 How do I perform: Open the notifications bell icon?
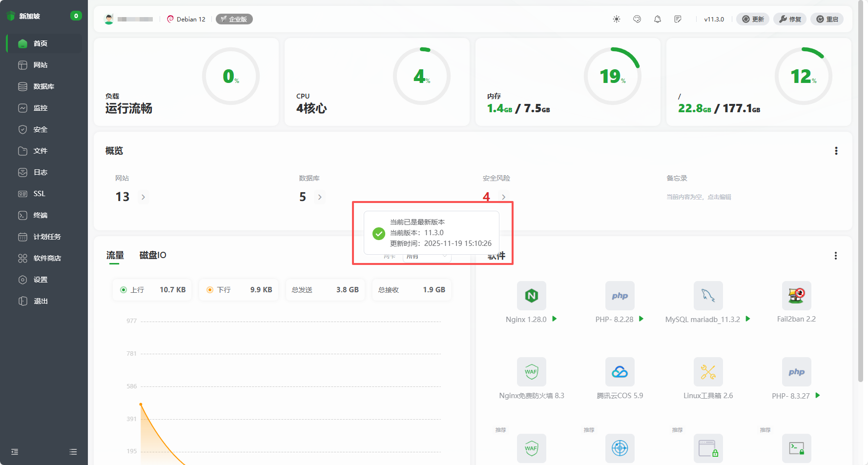point(658,19)
